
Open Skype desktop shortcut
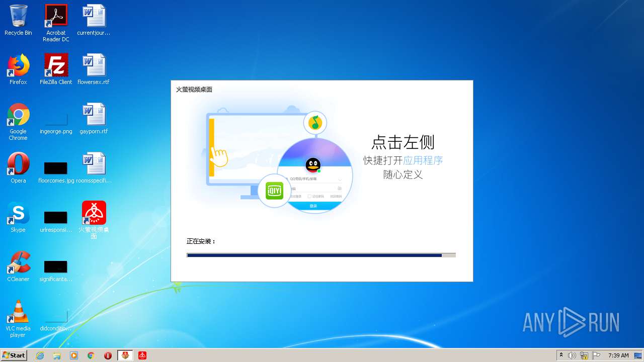pos(18,217)
